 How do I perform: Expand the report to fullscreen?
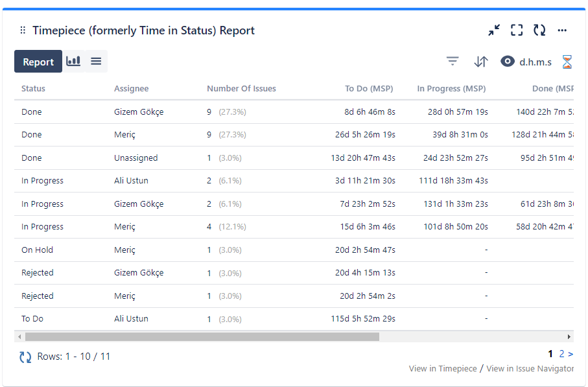click(x=517, y=30)
